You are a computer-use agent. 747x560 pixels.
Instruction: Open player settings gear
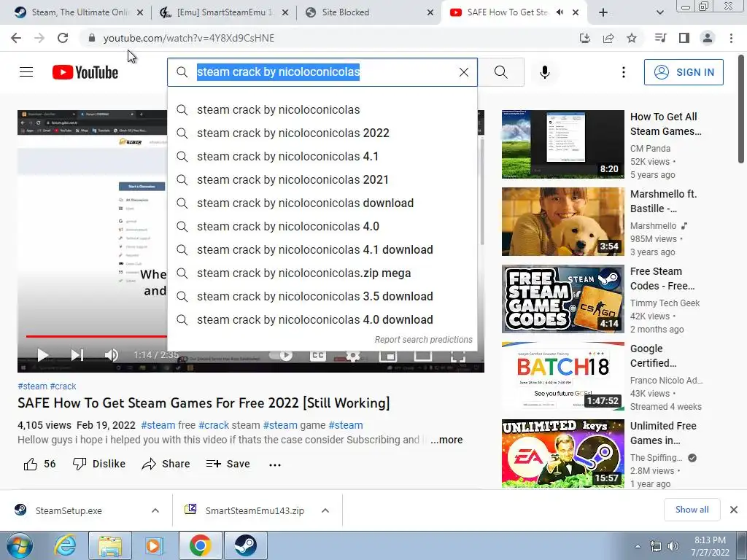pos(352,356)
